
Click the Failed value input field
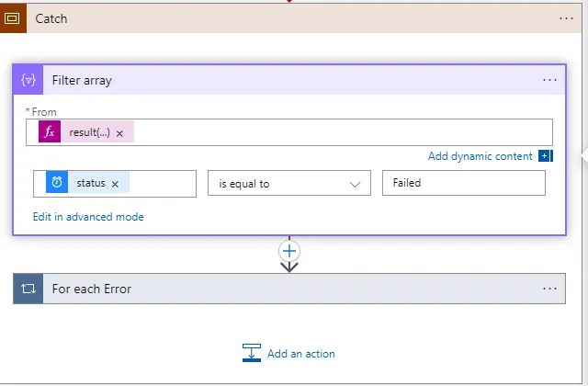point(463,183)
